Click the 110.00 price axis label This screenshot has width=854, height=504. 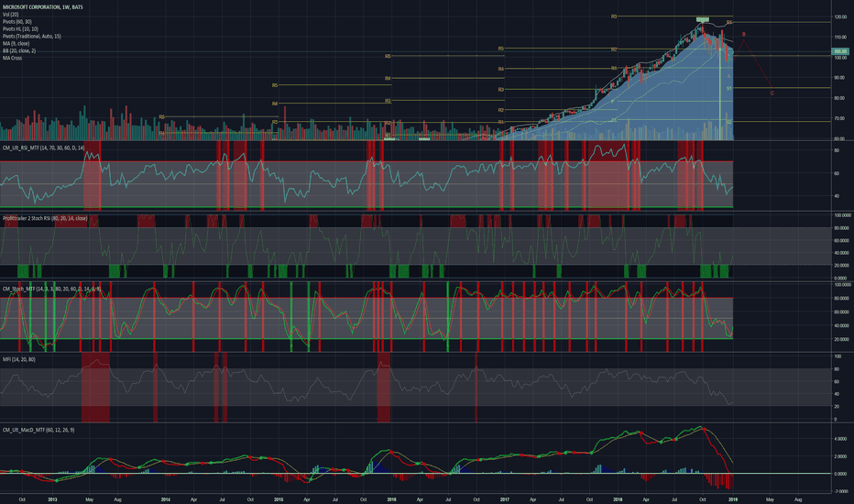tap(840, 37)
